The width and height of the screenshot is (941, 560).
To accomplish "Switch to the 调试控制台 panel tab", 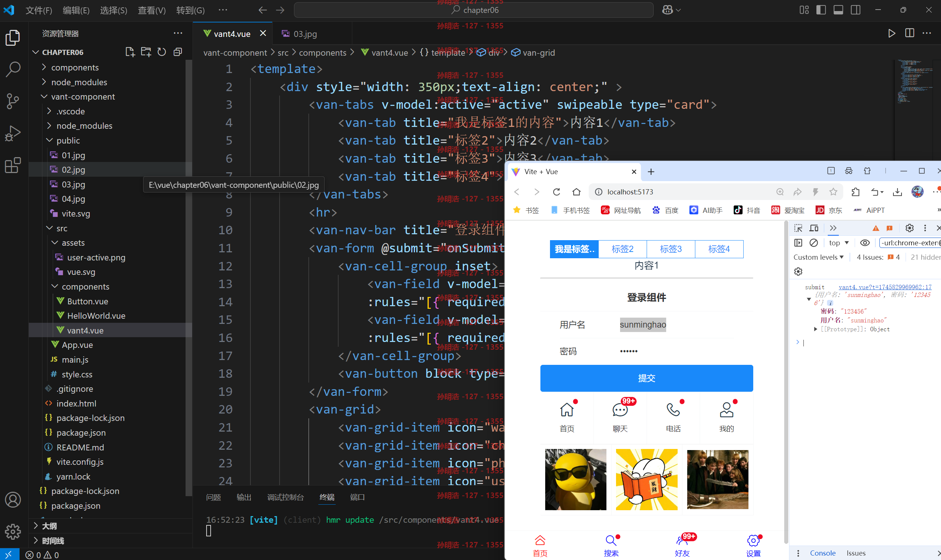I will pyautogui.click(x=285, y=497).
